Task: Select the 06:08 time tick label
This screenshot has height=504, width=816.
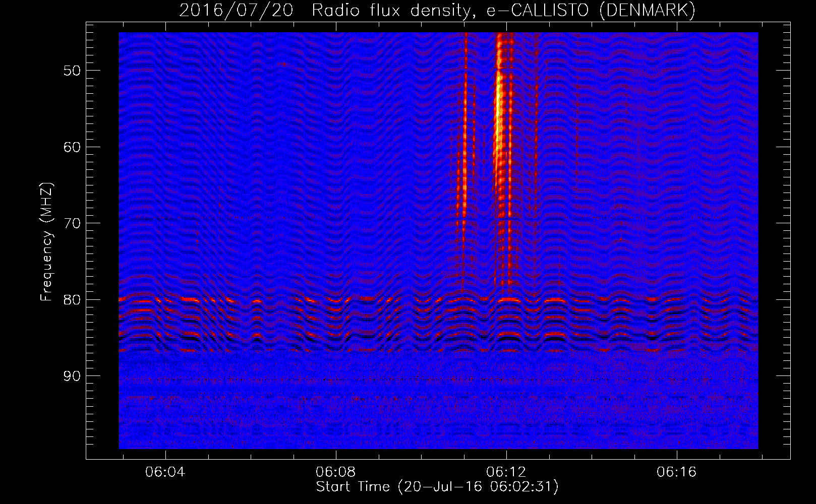Action: (x=335, y=472)
